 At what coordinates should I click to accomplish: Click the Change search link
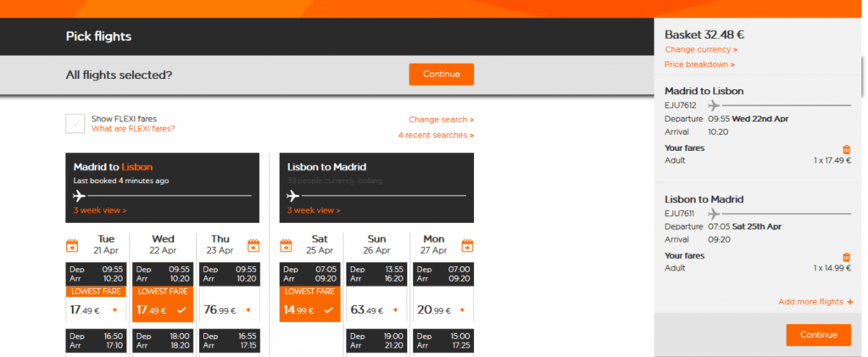[441, 120]
